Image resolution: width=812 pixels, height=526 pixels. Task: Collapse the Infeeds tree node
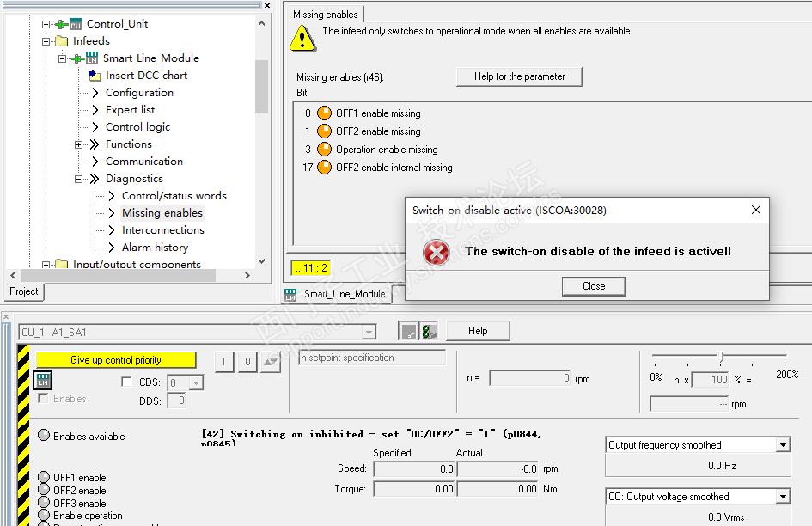coord(46,41)
